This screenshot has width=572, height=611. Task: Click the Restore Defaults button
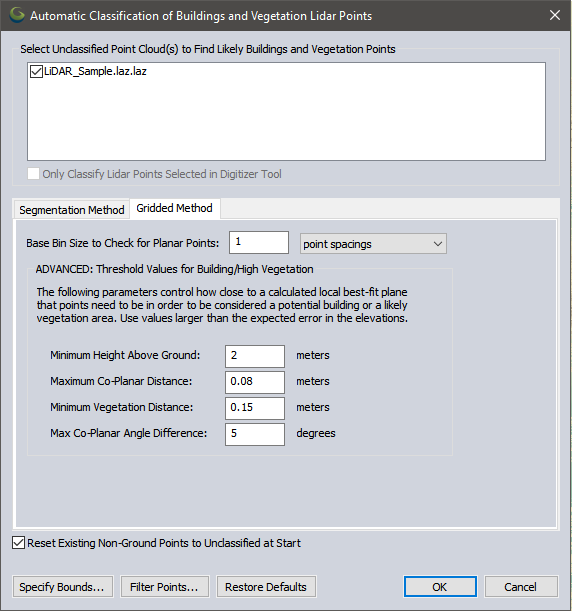point(266,587)
